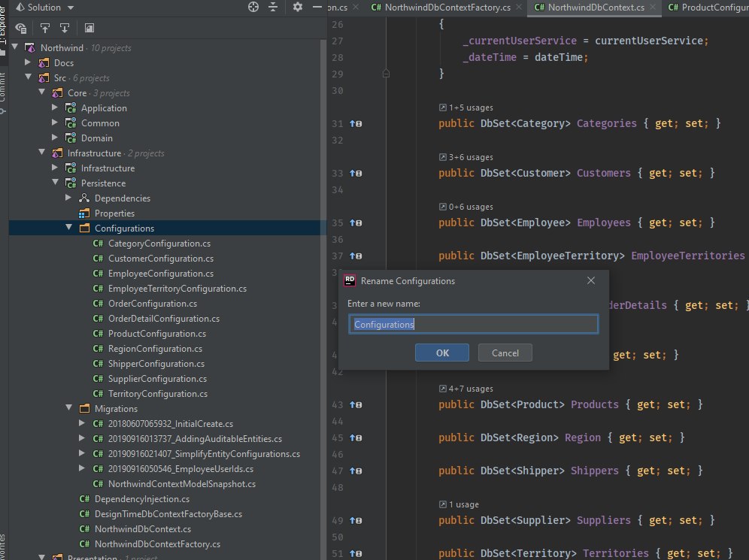Viewport: 749px width, 560px height.
Task: Cancel the Rename Configurations dialog
Action: click(505, 353)
